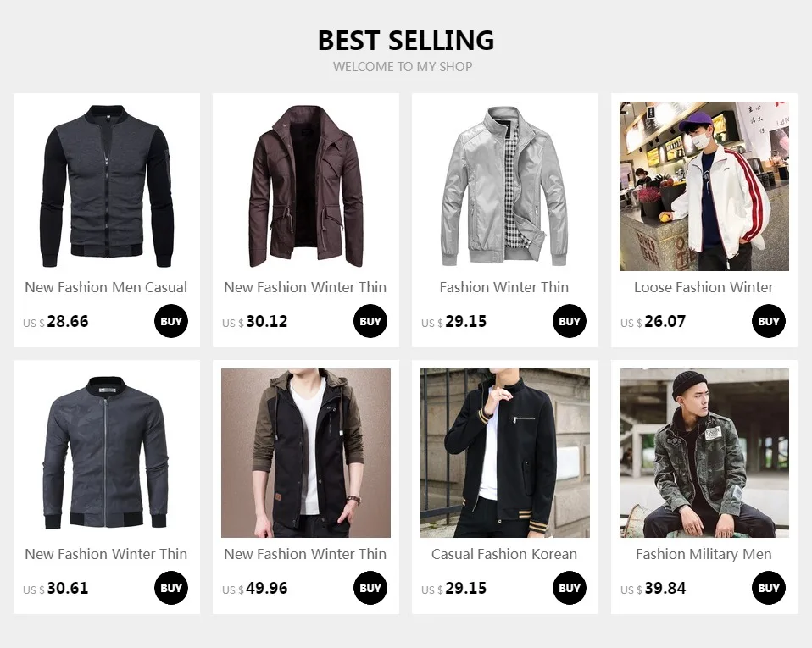Image resolution: width=812 pixels, height=648 pixels.
Task: Click BUY button for the $39.84 jacket
Action: point(769,588)
